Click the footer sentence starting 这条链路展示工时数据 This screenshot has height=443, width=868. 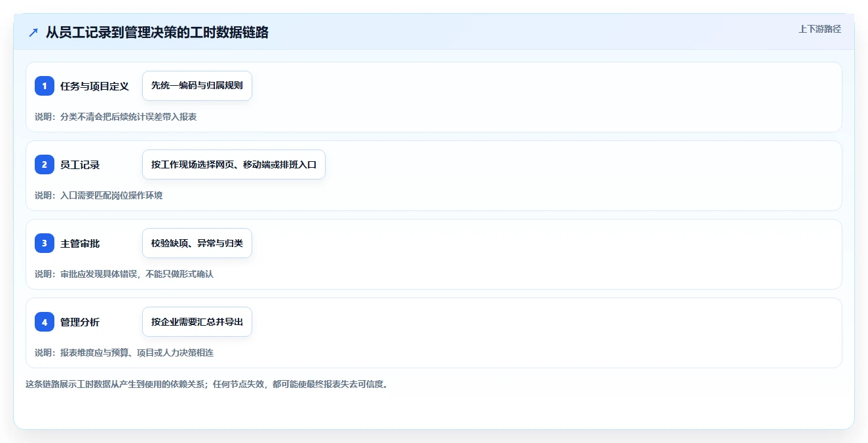pyautogui.click(x=206, y=384)
